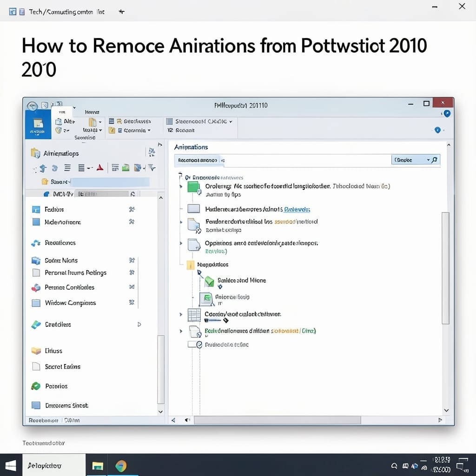Click the round back arrow button
Viewport: 476px width, 476px height.
point(32,106)
